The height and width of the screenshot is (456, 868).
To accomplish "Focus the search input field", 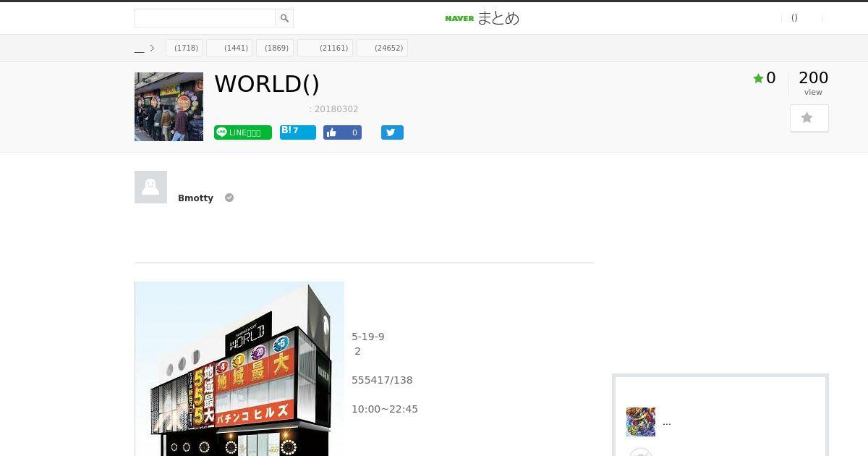I will [x=205, y=18].
